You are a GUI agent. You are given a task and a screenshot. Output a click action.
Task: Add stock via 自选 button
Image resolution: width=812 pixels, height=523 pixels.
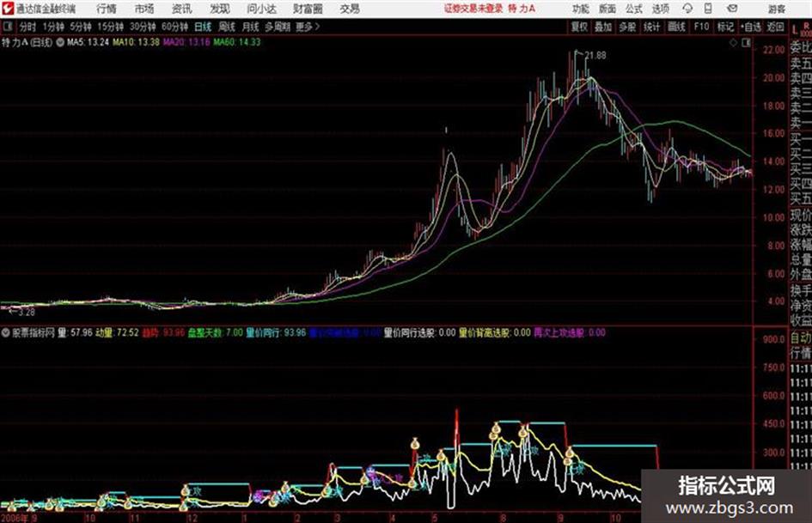pyautogui.click(x=751, y=27)
